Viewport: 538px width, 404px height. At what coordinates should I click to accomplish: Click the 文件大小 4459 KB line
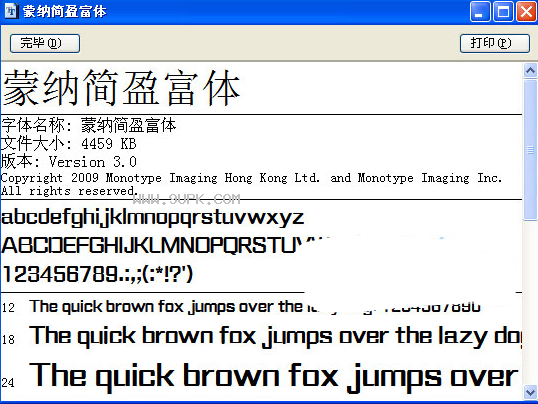[x=69, y=143]
